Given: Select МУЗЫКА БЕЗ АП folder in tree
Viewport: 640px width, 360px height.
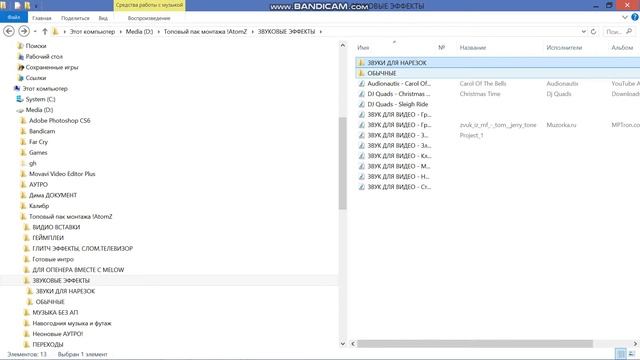Looking at the screenshot, I should [x=55, y=312].
